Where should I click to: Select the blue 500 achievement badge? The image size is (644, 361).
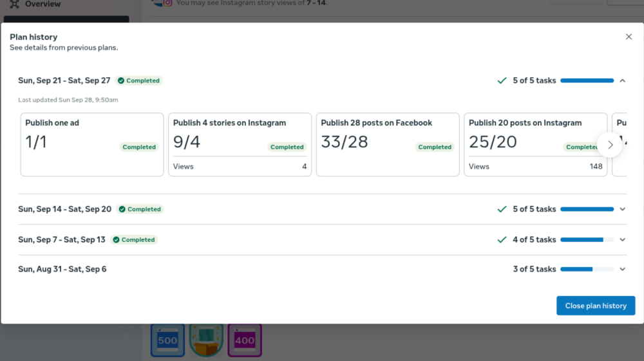[x=167, y=340]
